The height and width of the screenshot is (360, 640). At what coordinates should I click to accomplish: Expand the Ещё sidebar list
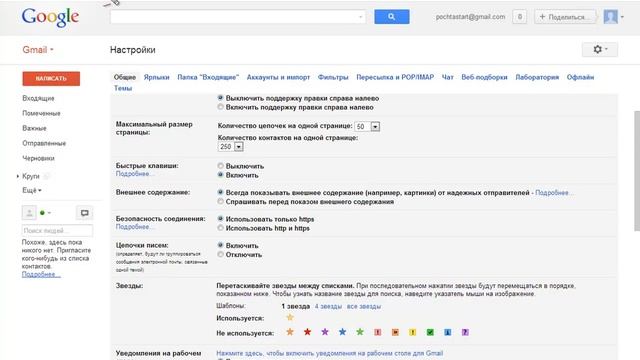pos(32,190)
